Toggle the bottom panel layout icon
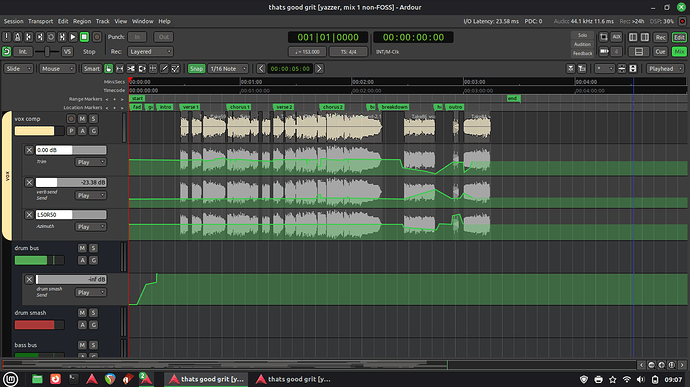Viewport: 690px width, 387px height. point(639,52)
